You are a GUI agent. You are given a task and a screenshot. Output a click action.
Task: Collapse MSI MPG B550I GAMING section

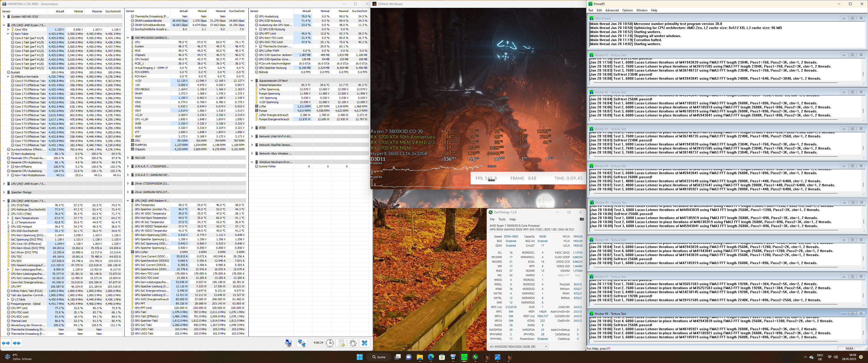[128, 38]
